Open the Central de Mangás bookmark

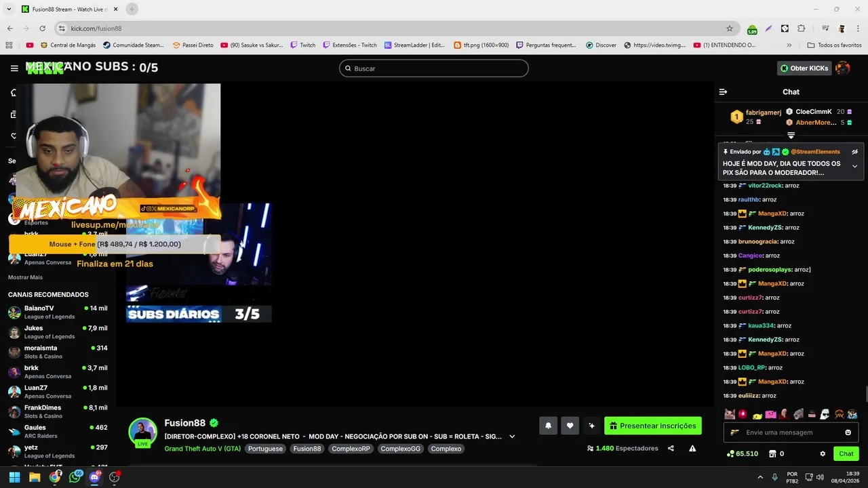(x=68, y=45)
